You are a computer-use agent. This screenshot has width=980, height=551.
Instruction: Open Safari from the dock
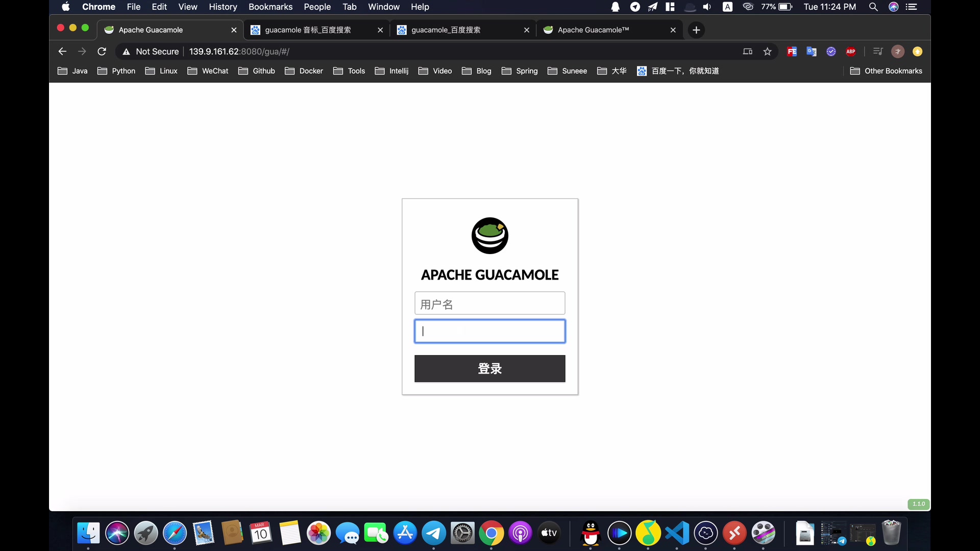tap(175, 533)
